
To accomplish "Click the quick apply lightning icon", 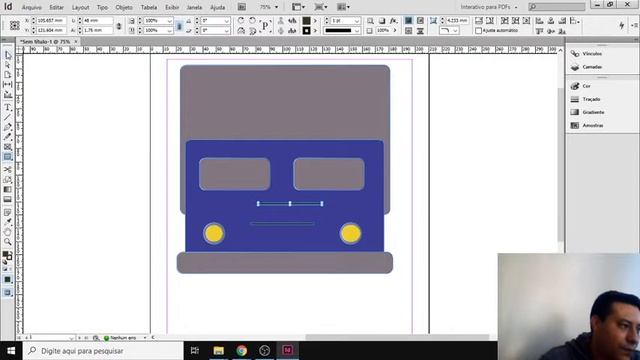I will click(x=622, y=25).
